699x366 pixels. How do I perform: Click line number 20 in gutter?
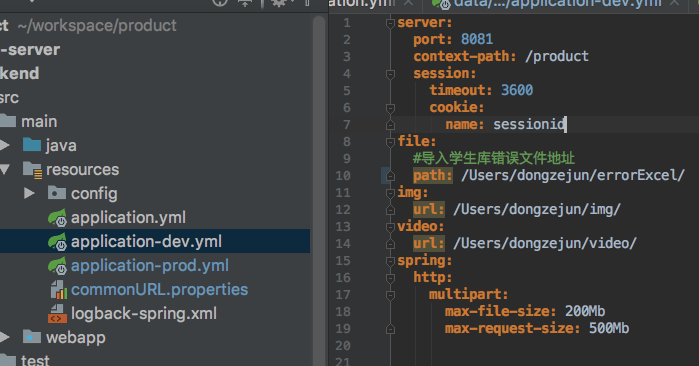[343, 345]
